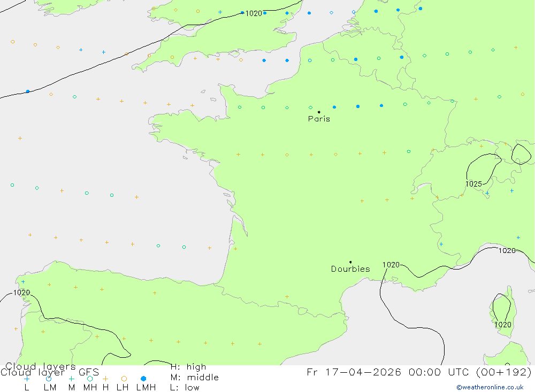
Task: Open the weatheronline.co.uk copyright link
Action: [x=490, y=387]
